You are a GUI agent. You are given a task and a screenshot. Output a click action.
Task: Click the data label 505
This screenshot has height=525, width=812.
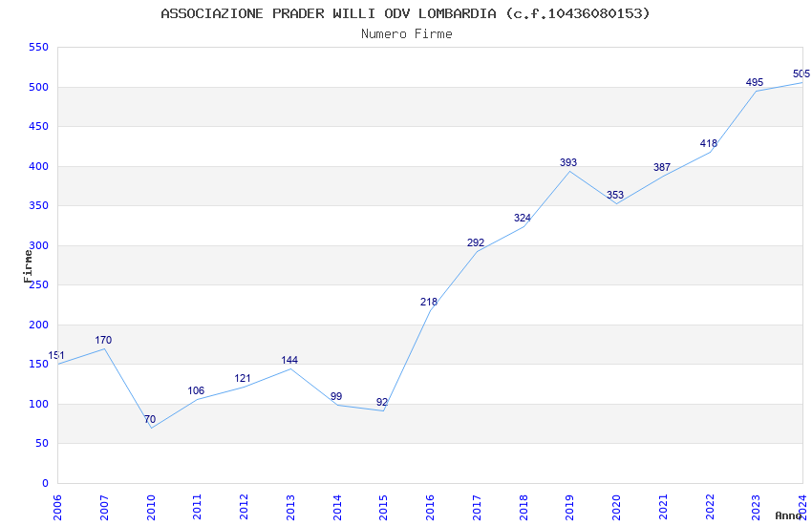click(801, 73)
